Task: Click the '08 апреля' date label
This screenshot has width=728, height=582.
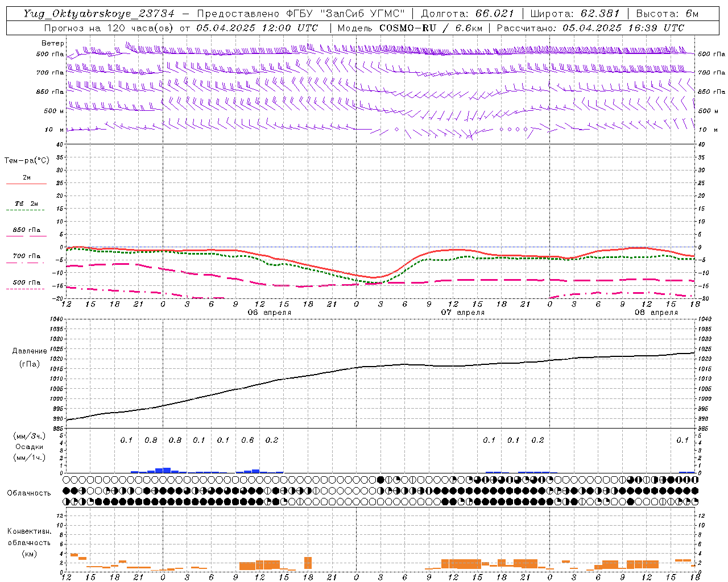Action: (x=656, y=313)
